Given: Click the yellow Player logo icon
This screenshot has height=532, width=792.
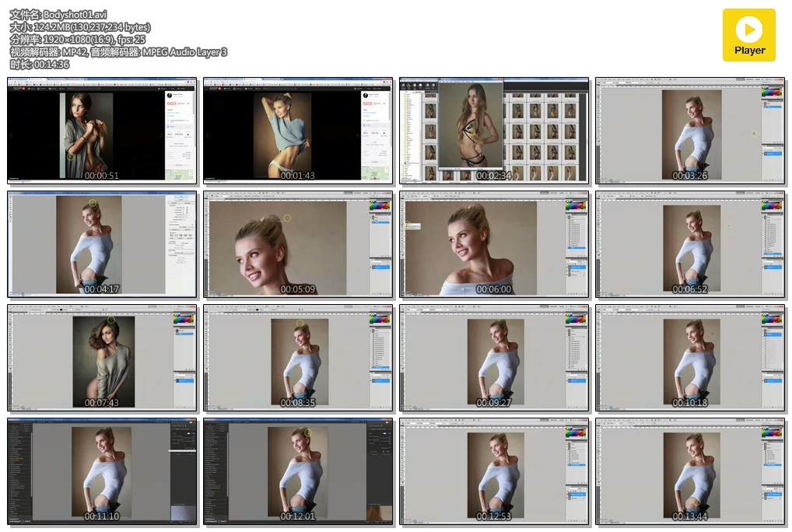Looking at the screenshot, I should (748, 35).
